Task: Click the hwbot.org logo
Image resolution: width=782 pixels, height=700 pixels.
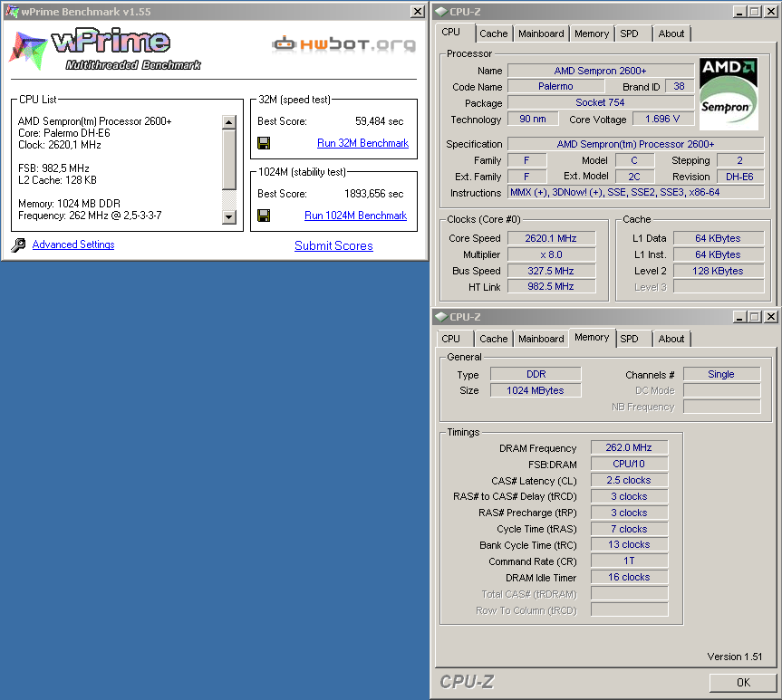Action: click(x=343, y=44)
